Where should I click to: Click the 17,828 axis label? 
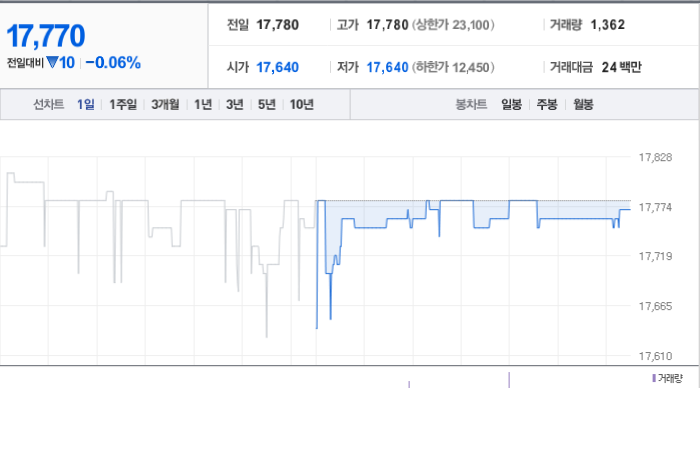pyautogui.click(x=655, y=157)
